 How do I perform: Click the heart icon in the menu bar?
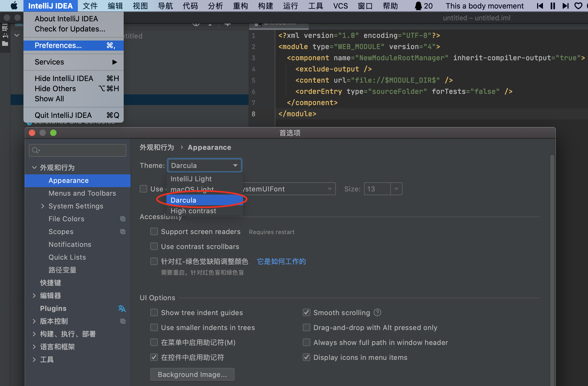[578, 6]
